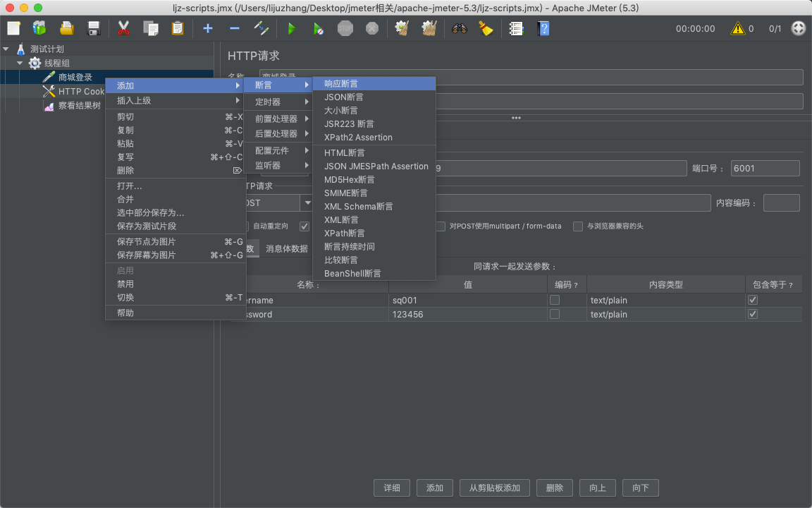
Task: Expand the 插入上级 submenu
Action: coord(175,101)
